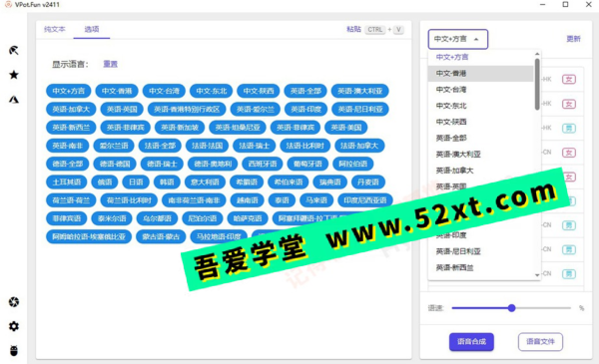599x364 pixels.
Task: Toggle the 日语 language chip
Action: pyautogui.click(x=136, y=182)
